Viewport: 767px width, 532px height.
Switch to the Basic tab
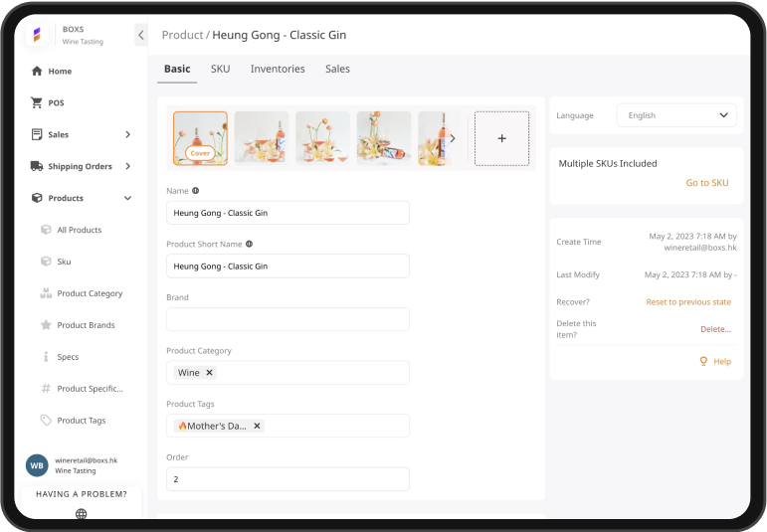tap(177, 69)
